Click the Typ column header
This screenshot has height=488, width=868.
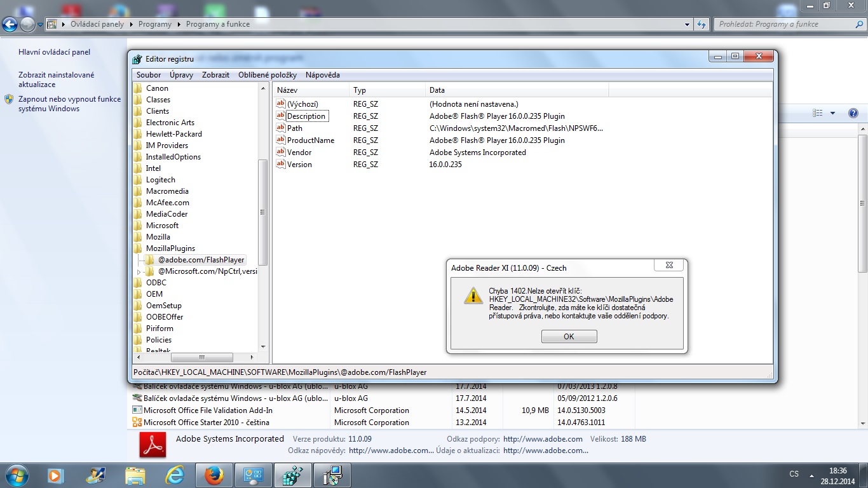click(387, 90)
